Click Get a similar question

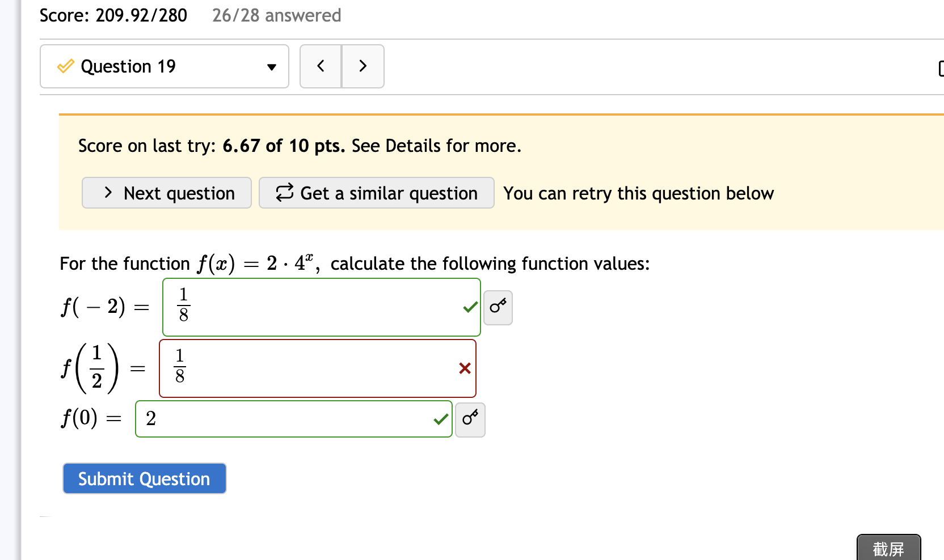(376, 193)
